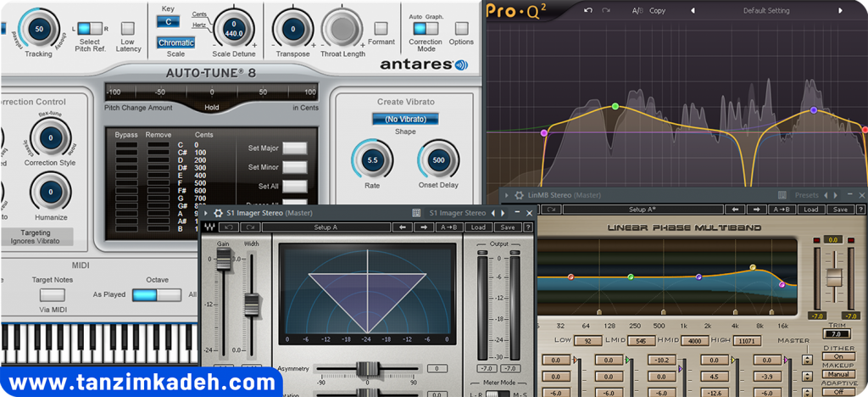Tick the Remove box for note C
The image size is (868, 397).
pos(159,144)
